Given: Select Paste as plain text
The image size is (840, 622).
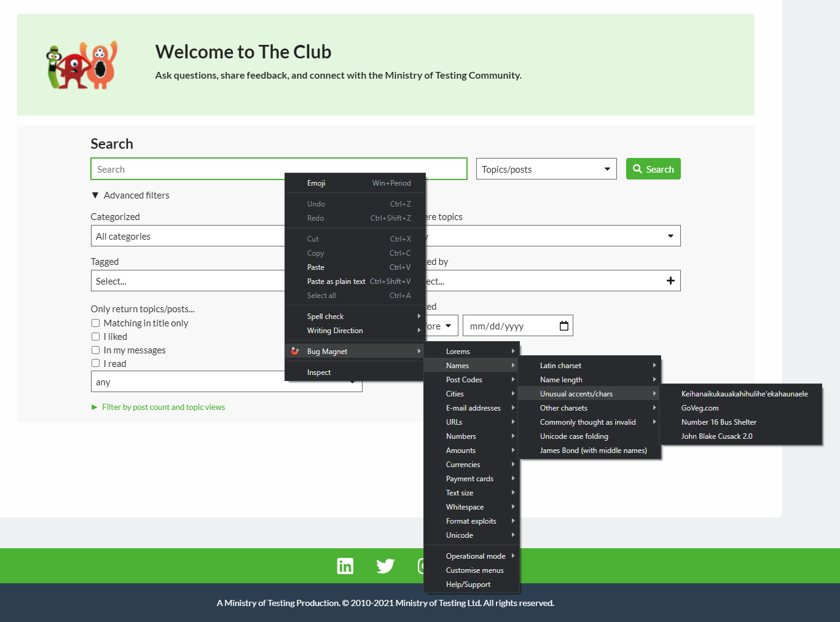Looking at the screenshot, I should point(355,281).
